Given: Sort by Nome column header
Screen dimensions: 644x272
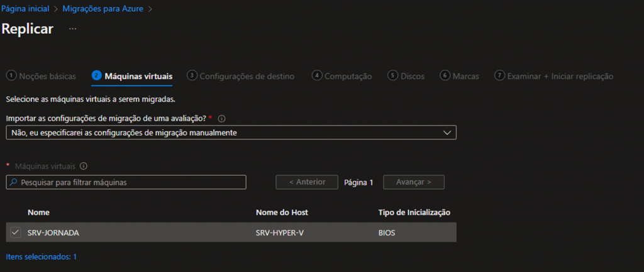Looking at the screenshot, I should [38, 212].
